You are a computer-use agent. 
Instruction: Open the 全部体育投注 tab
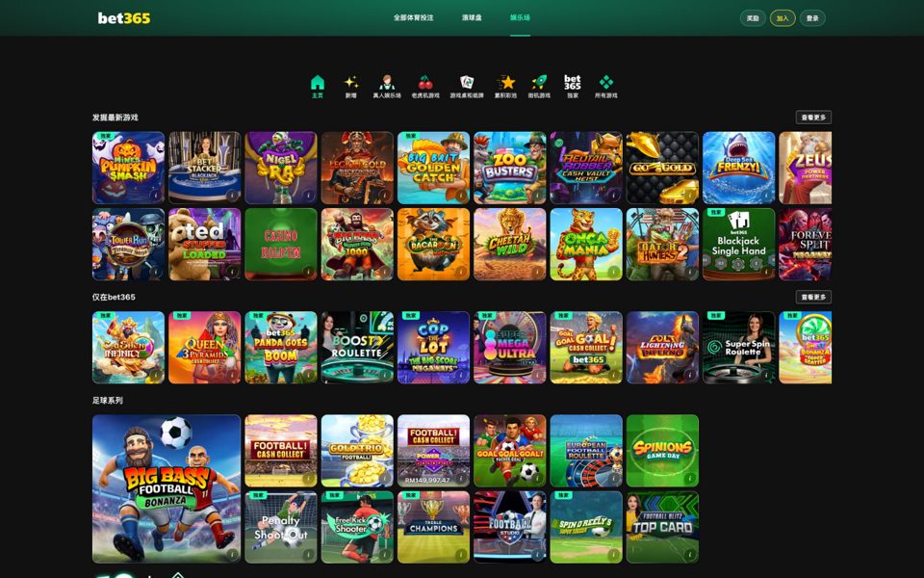[413, 17]
